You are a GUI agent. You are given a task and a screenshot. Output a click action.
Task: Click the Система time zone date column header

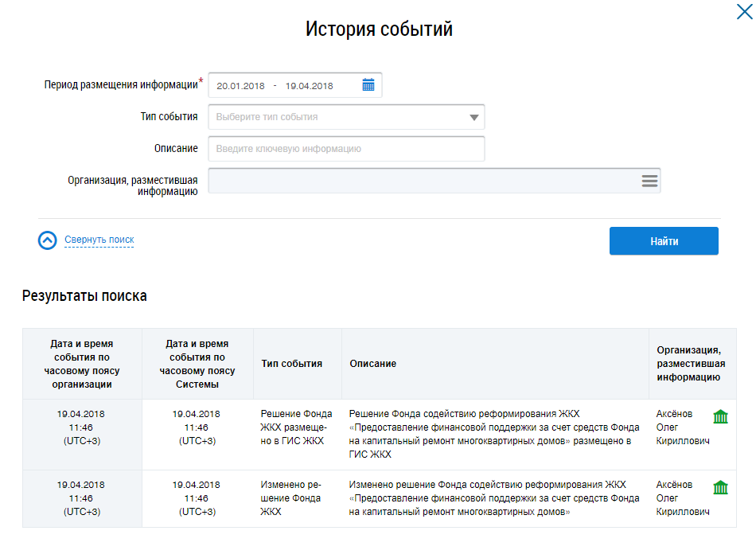click(x=197, y=364)
